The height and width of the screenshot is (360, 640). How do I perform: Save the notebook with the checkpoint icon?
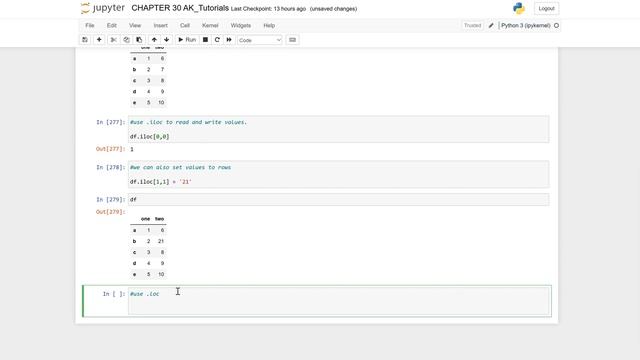click(x=85, y=40)
